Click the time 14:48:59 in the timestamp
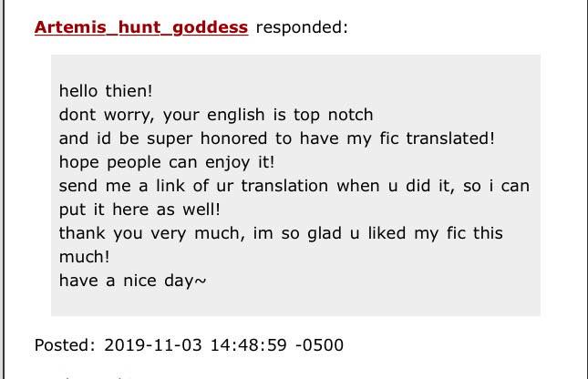 pos(249,345)
